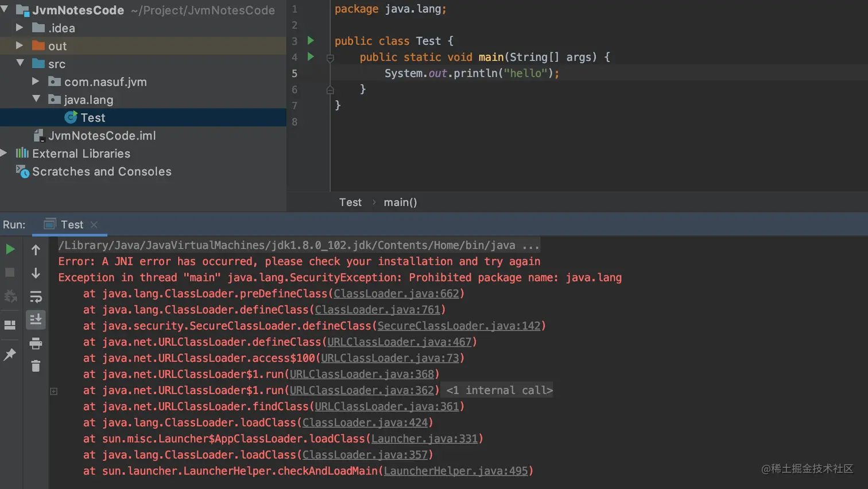
Task: Select the Test tab in the Run panel
Action: click(x=69, y=225)
